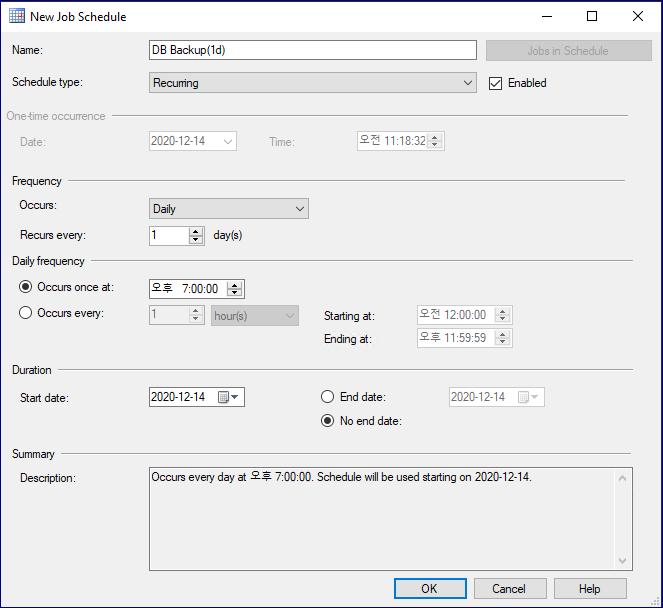The width and height of the screenshot is (663, 608).
Task: Decrease the Ending at time spinner
Action: [x=502, y=342]
